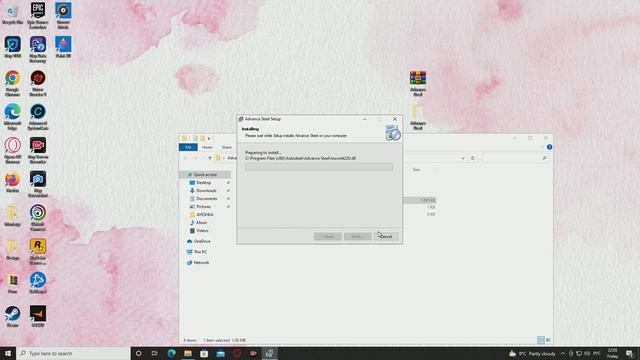This screenshot has height=360, width=640.
Task: Open the Ubisoft Connect desktop icon
Action: (x=38, y=218)
